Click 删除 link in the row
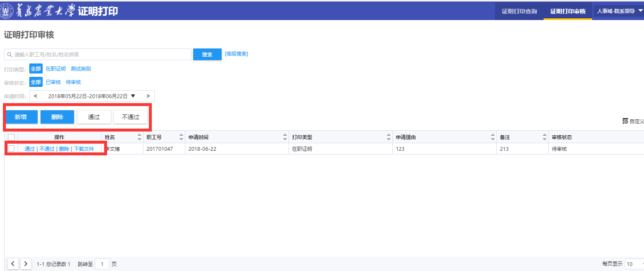Viewport: 644px width, 271px height. pyautogui.click(x=64, y=149)
